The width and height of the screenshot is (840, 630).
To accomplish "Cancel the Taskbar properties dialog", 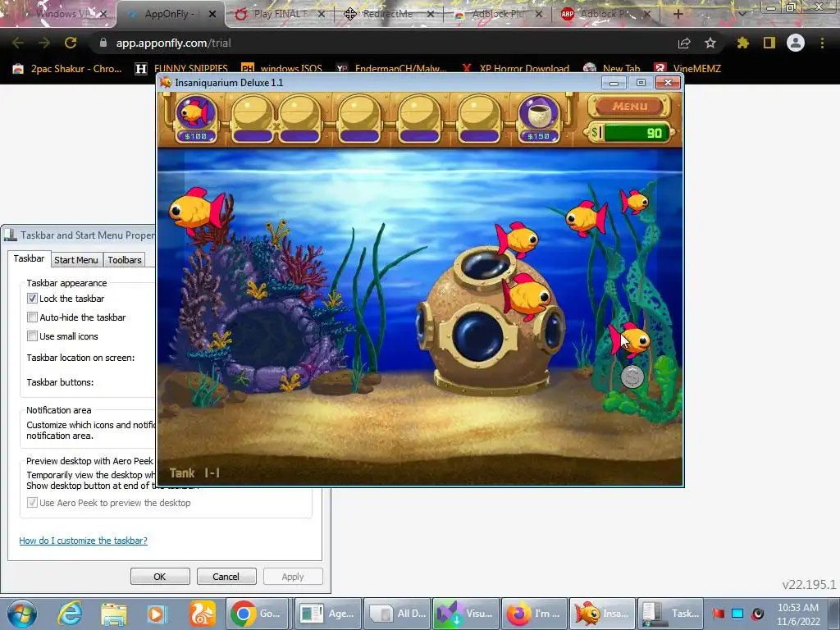I will tap(226, 577).
